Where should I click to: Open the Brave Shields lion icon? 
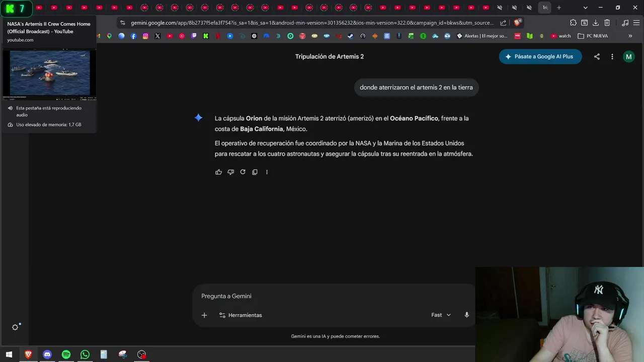[x=517, y=23]
